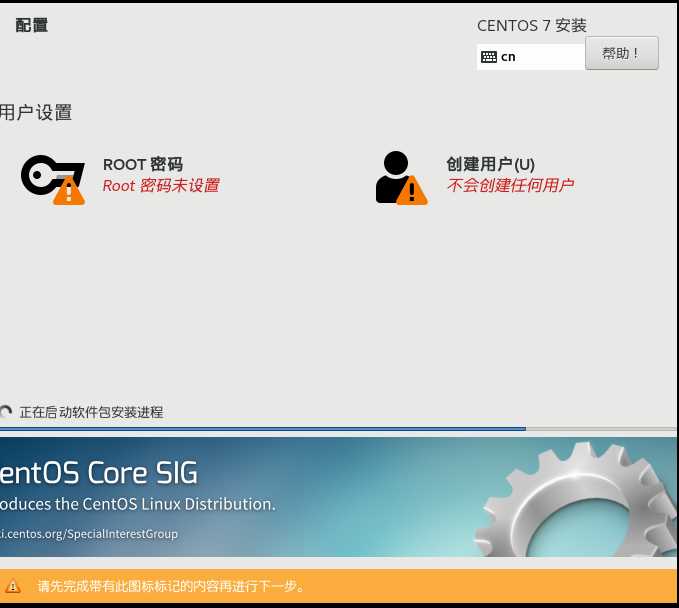Click the 不会创建任何用户 status text
This screenshot has height=608, width=679.
(x=511, y=185)
